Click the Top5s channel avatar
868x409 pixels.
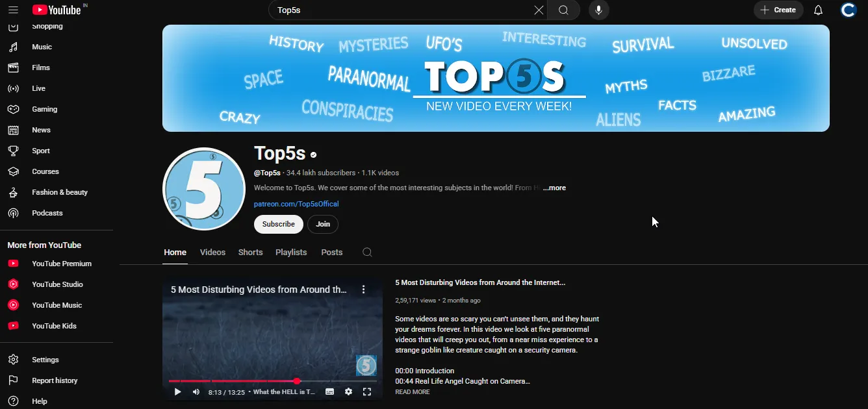[204, 189]
